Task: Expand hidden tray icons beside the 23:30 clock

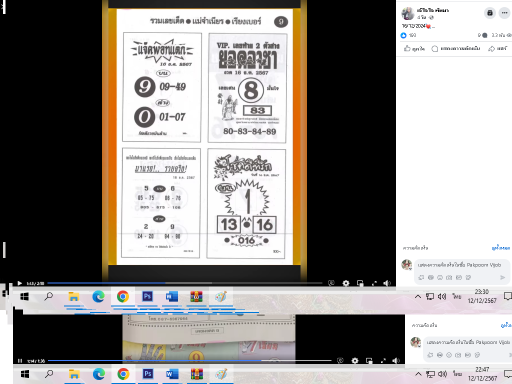Action: [x=418, y=296]
